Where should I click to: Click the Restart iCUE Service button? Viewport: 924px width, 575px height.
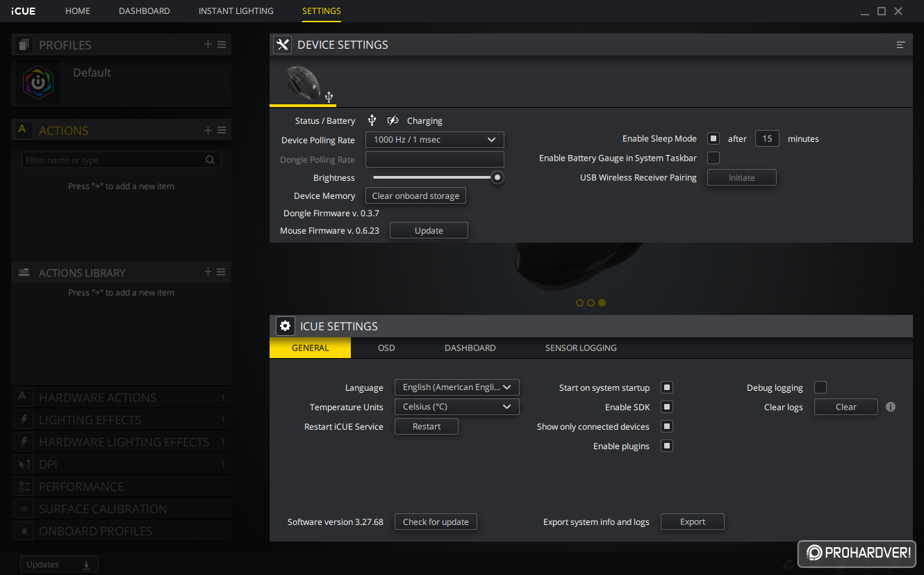(427, 426)
